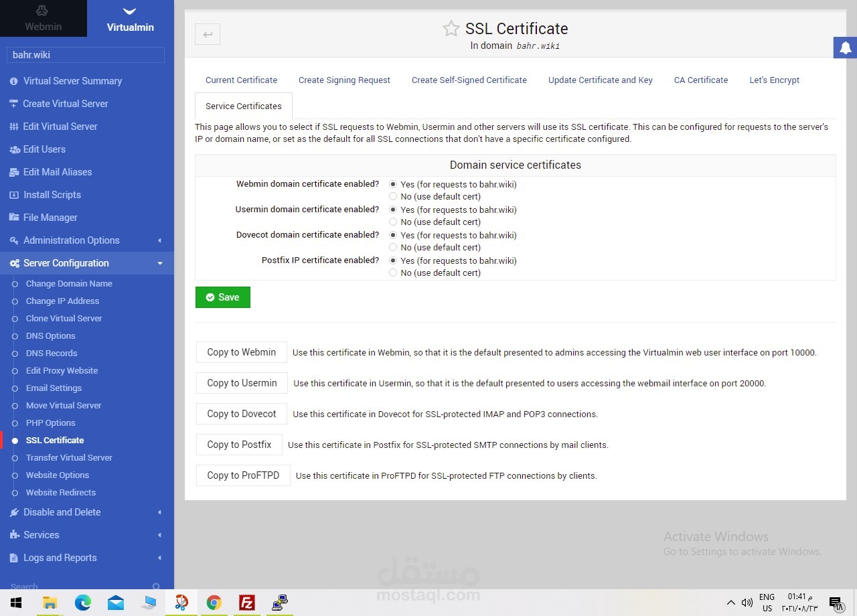This screenshot has height=616, width=857.
Task: Click the volume icon in the system tray
Action: pyautogui.click(x=747, y=603)
